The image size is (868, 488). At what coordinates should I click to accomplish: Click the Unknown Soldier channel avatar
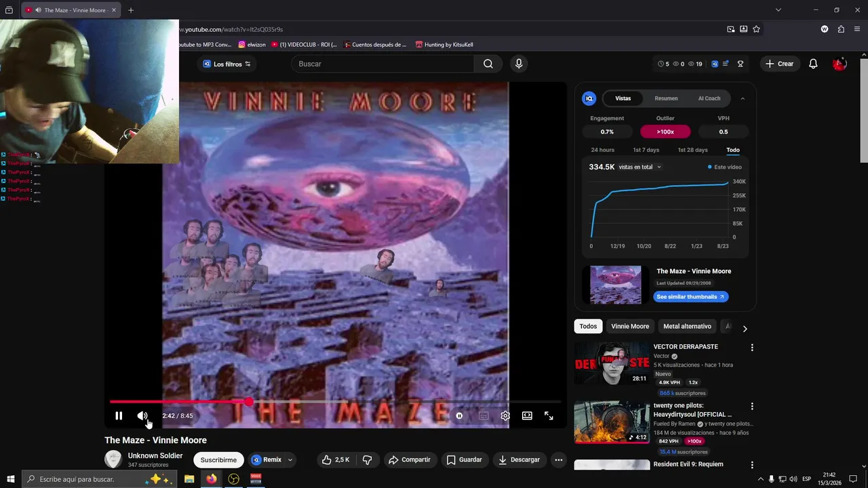pyautogui.click(x=113, y=459)
